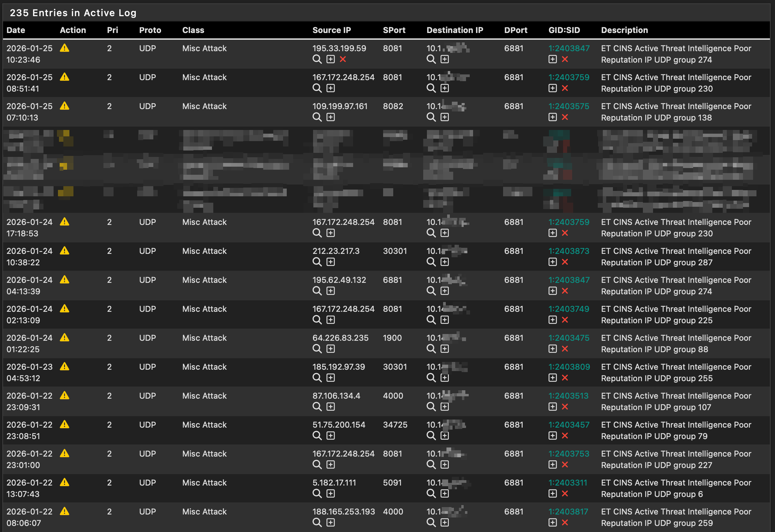
Task: Remove block with red X under 195.33.199.59
Action: (x=343, y=59)
